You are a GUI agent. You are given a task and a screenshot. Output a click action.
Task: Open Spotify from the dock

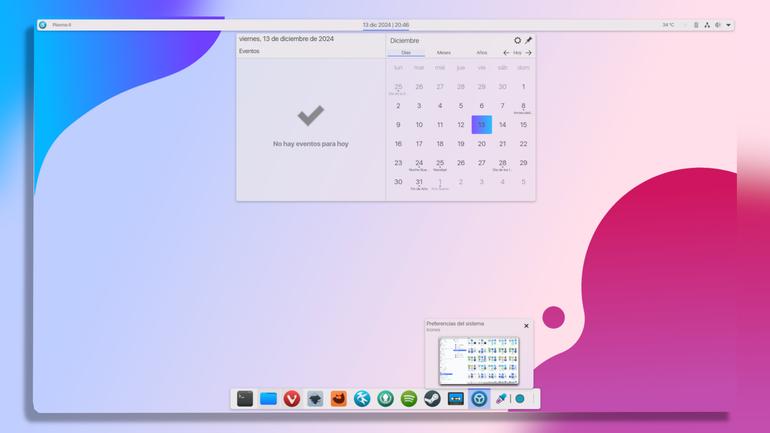(x=409, y=399)
